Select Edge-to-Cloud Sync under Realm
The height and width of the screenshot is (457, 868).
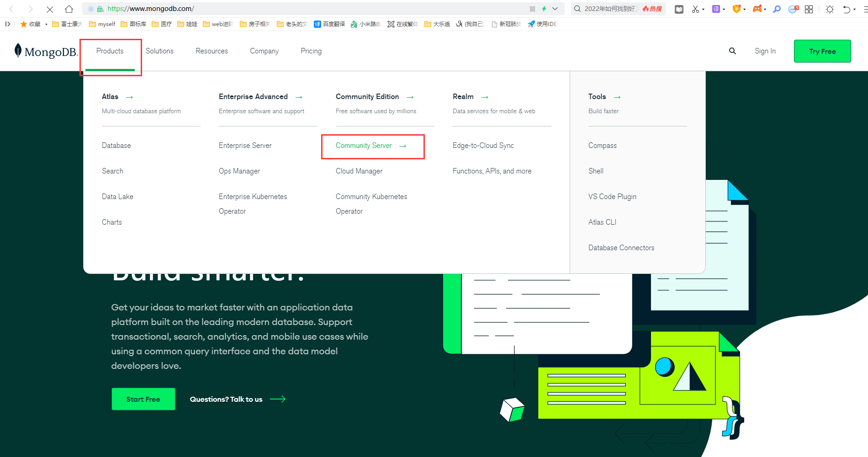483,146
